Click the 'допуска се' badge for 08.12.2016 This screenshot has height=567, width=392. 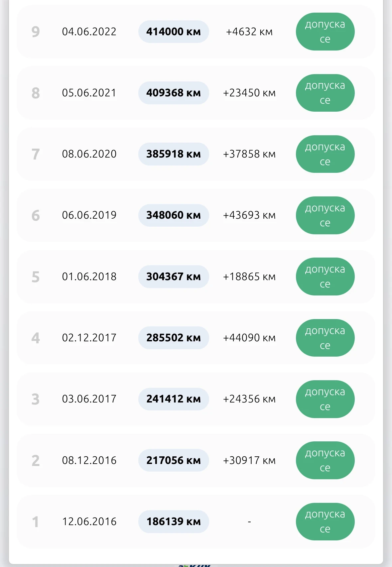(x=325, y=460)
